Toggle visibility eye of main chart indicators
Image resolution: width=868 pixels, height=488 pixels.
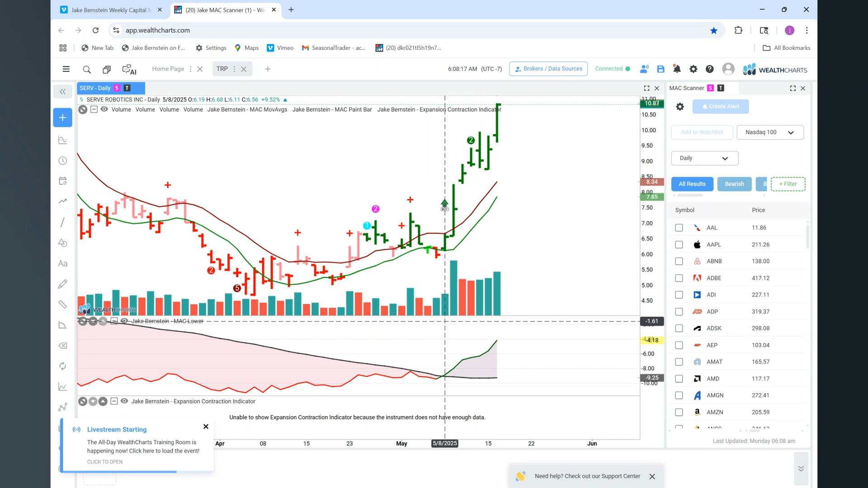104,109
